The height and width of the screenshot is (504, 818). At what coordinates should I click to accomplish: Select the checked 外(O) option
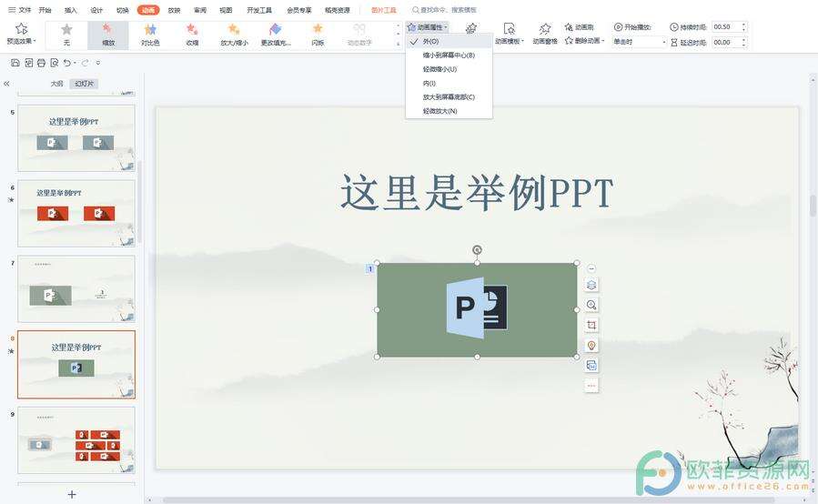[x=430, y=42]
